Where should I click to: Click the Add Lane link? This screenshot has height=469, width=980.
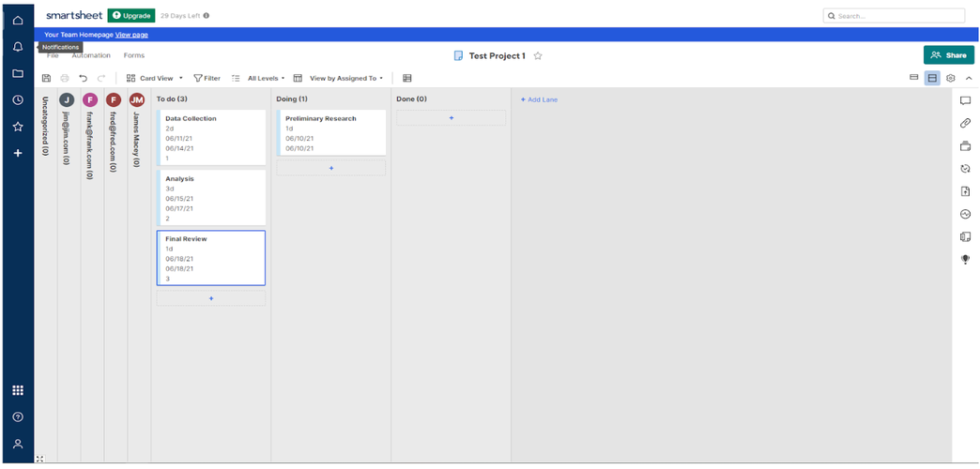(539, 99)
